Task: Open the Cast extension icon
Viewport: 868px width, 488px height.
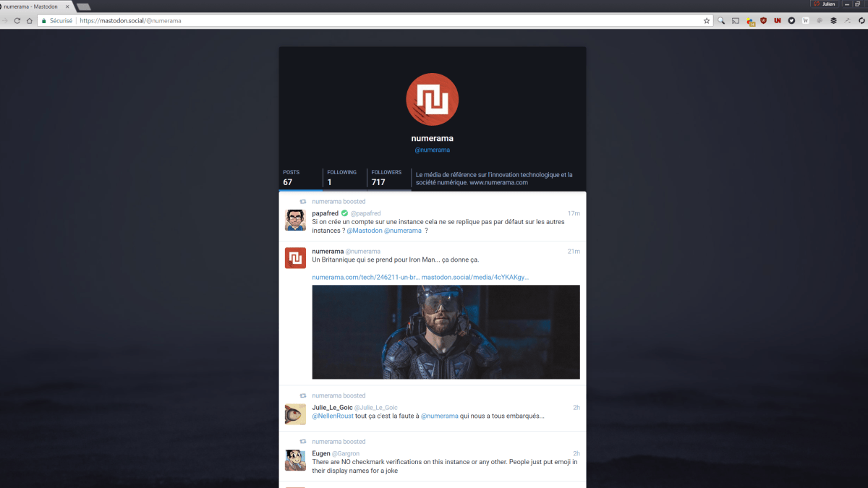Action: point(736,21)
